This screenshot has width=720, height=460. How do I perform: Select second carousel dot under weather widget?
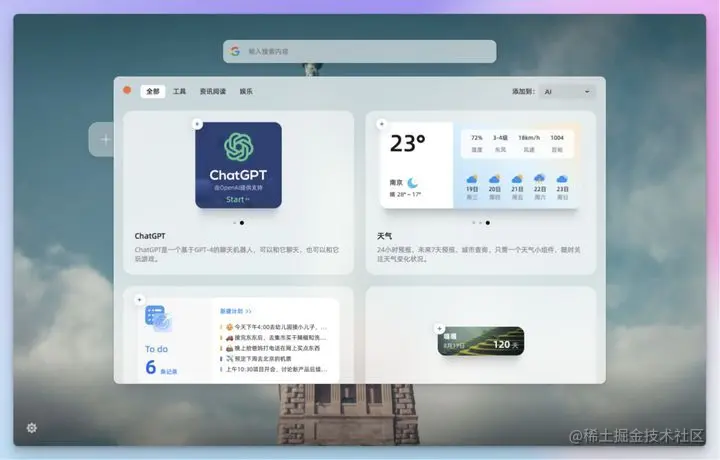click(480, 223)
